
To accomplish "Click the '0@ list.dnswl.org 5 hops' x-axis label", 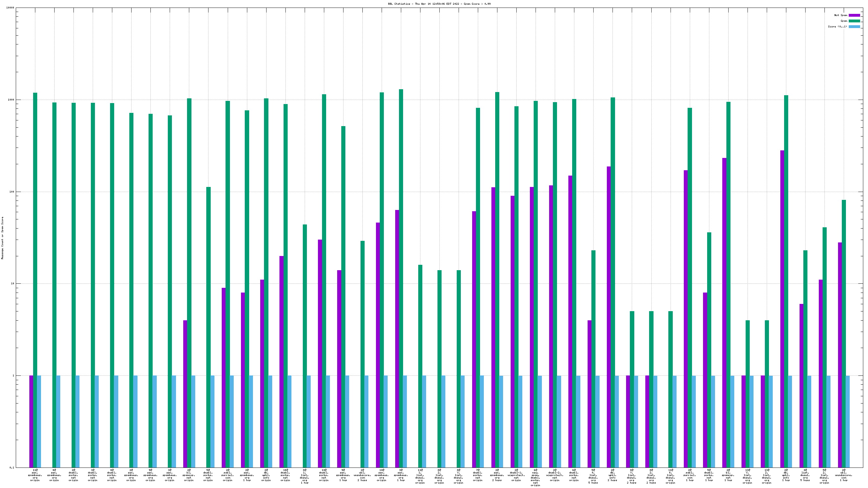I will [x=805, y=475].
